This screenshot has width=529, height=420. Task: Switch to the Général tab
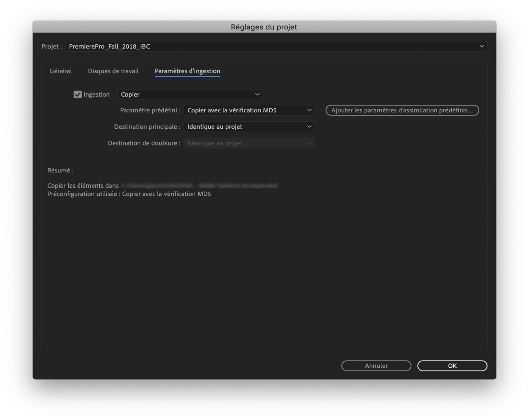[61, 71]
